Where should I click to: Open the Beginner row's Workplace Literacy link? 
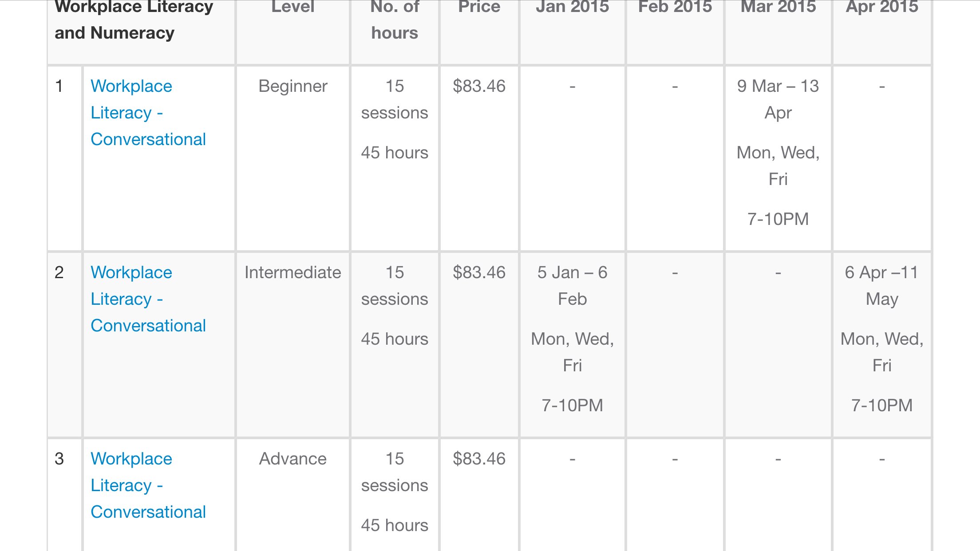(148, 113)
